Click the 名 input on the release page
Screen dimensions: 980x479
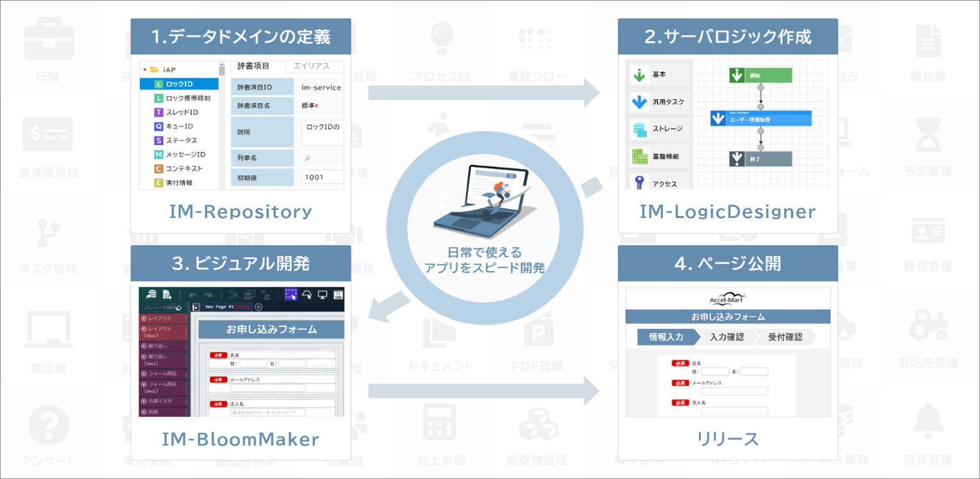click(x=754, y=371)
